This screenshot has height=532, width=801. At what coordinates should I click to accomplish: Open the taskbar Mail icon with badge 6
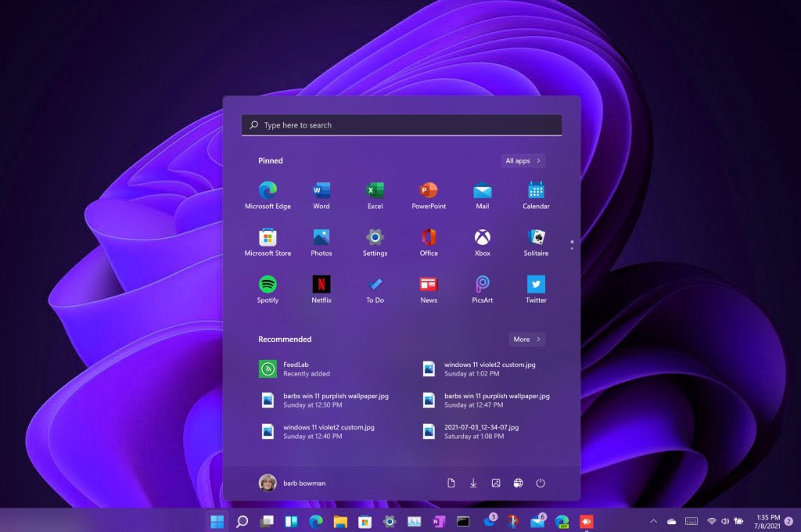pyautogui.click(x=538, y=521)
